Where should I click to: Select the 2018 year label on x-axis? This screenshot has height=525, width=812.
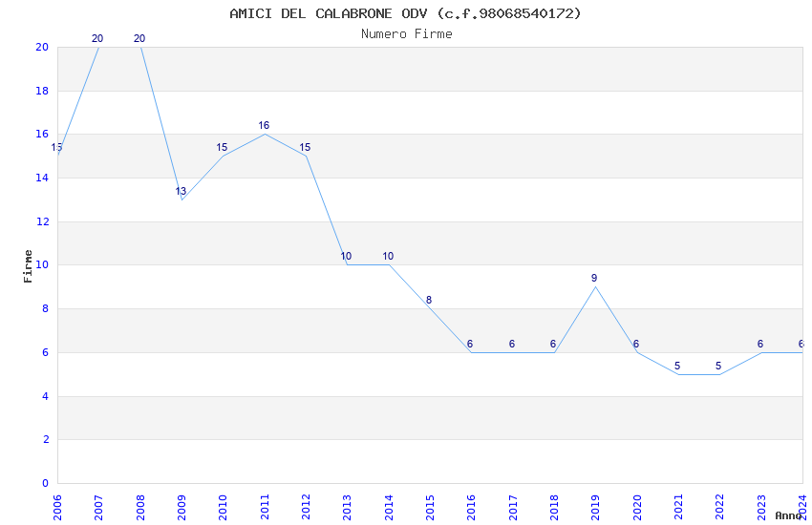pos(554,508)
